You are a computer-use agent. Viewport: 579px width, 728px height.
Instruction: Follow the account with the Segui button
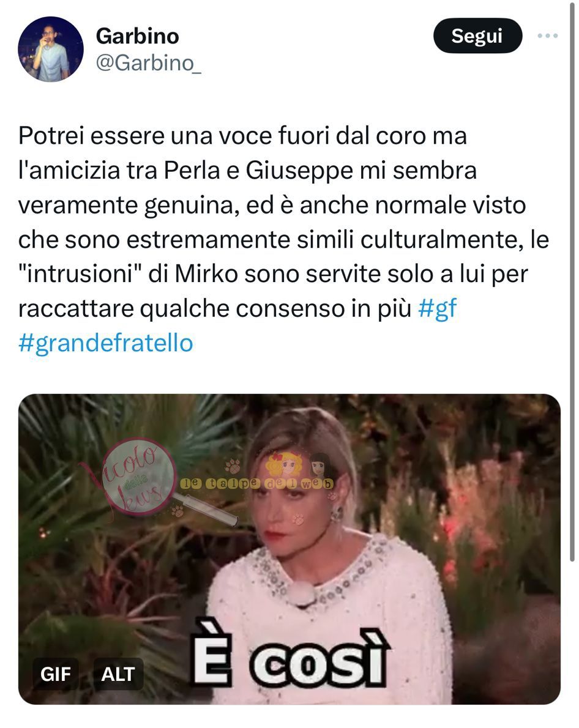pos(477,35)
